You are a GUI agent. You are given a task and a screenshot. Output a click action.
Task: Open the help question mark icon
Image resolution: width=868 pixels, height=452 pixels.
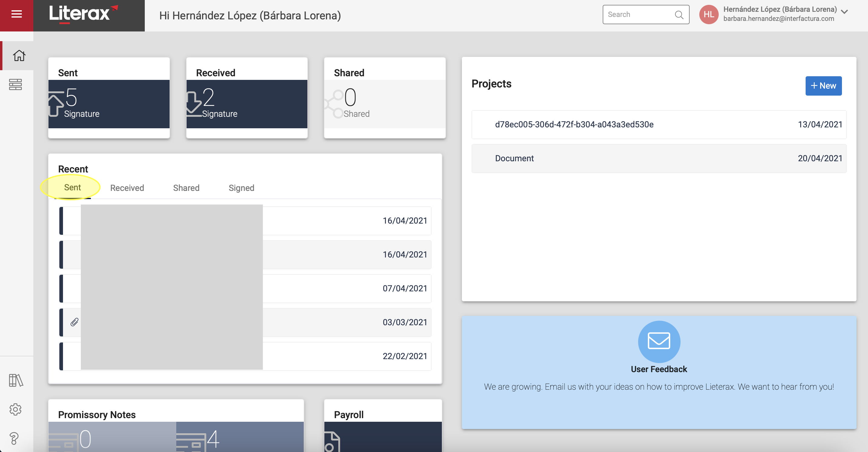tap(14, 438)
